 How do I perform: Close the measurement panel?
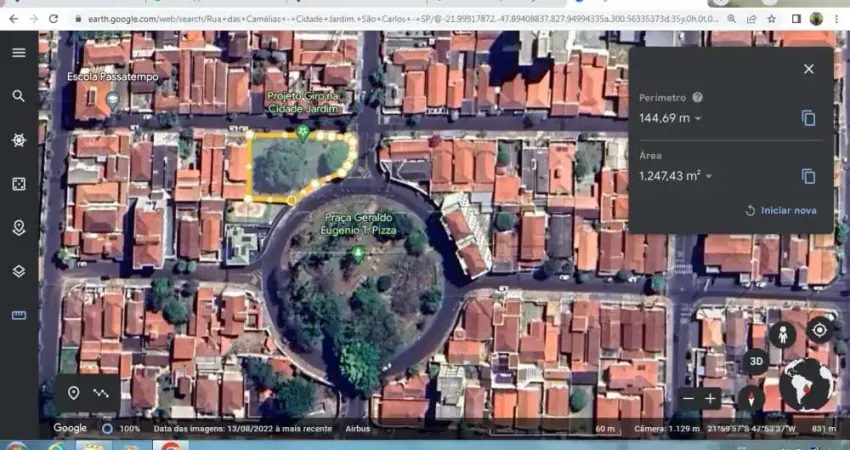click(808, 69)
